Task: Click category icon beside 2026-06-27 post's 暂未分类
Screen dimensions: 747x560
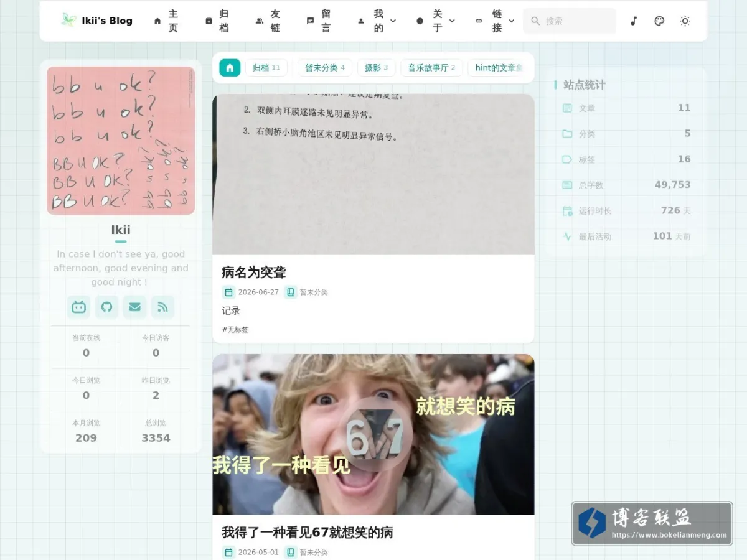Action: click(291, 292)
